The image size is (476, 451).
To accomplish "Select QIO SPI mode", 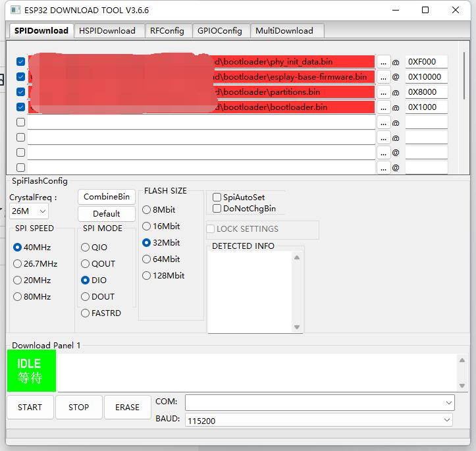I will click(x=86, y=248).
